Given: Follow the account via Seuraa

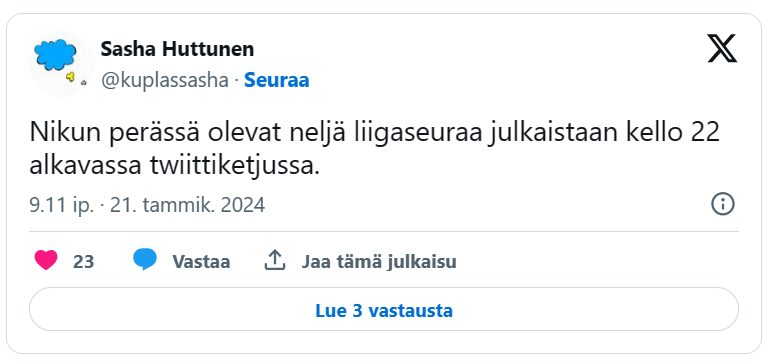Looking at the screenshot, I should tap(277, 80).
